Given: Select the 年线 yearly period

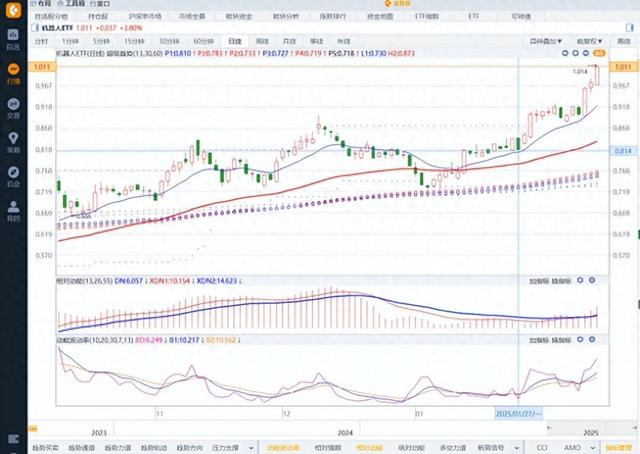Looking at the screenshot, I should (344, 41).
